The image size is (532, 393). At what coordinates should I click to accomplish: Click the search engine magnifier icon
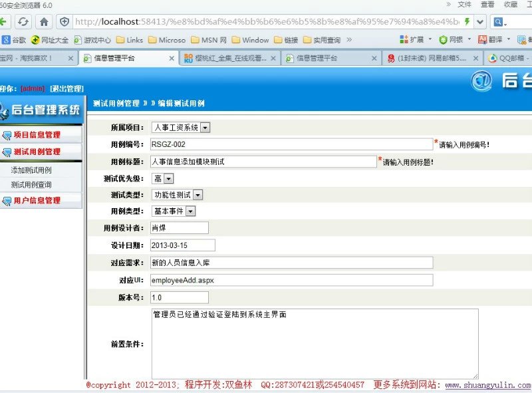pyautogui.click(x=497, y=22)
